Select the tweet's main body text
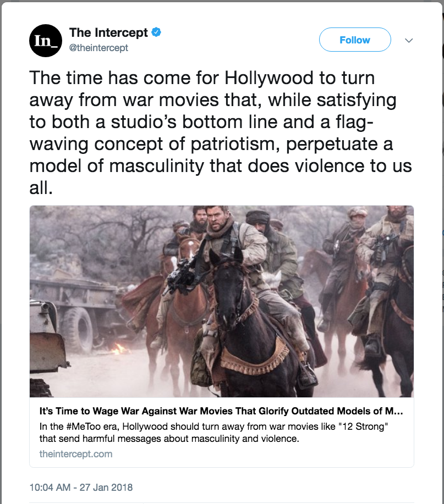444x504 pixels. (x=221, y=132)
